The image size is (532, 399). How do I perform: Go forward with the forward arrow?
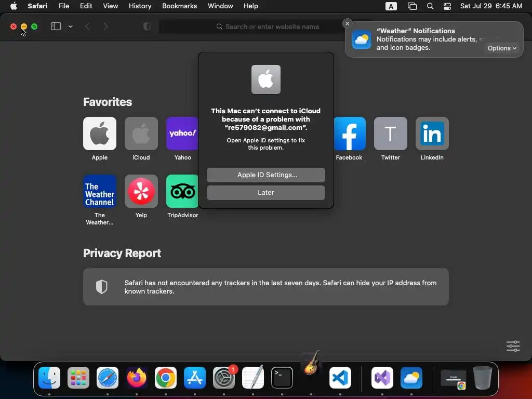click(105, 26)
